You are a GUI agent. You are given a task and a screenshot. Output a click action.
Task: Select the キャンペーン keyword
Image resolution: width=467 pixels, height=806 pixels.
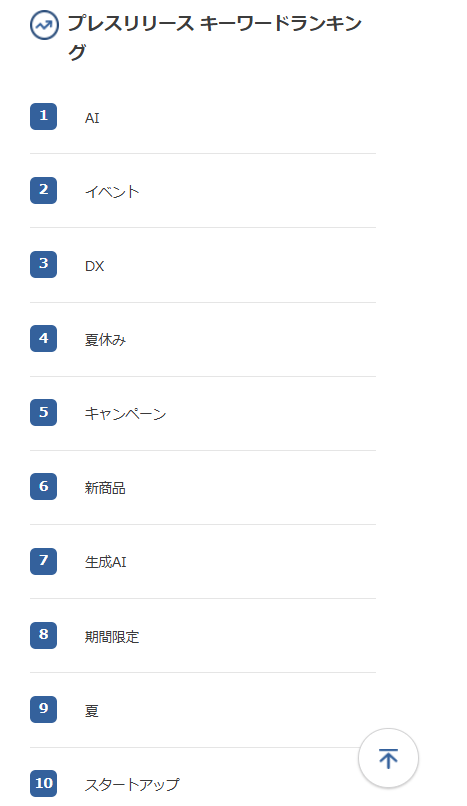pyautogui.click(x=126, y=414)
